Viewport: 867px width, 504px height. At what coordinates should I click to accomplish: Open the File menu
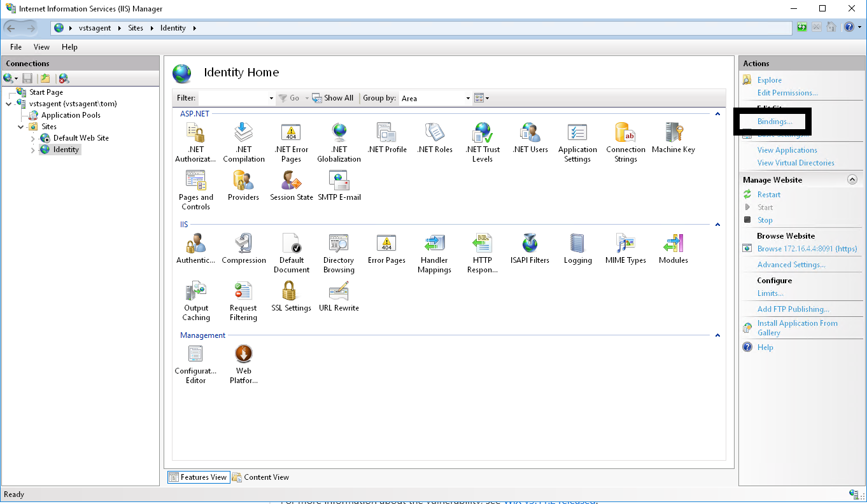tap(16, 47)
